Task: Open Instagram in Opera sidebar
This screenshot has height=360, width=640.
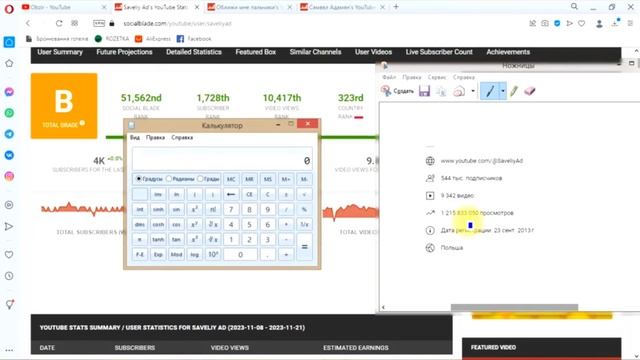Action: point(9,176)
